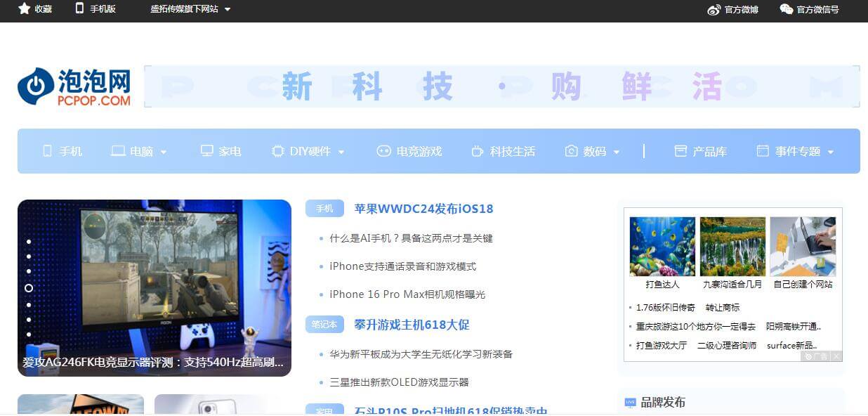Click the monitor icon for 家电

tap(206, 151)
